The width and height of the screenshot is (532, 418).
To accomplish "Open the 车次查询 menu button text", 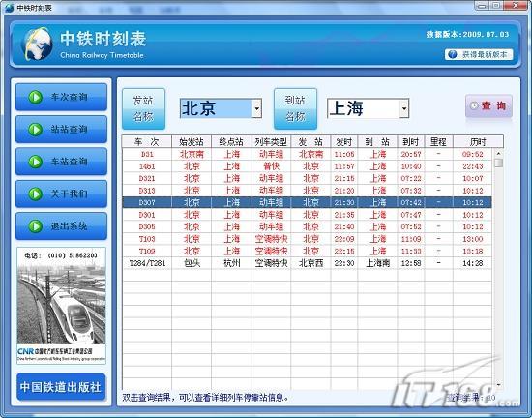I will pos(70,97).
